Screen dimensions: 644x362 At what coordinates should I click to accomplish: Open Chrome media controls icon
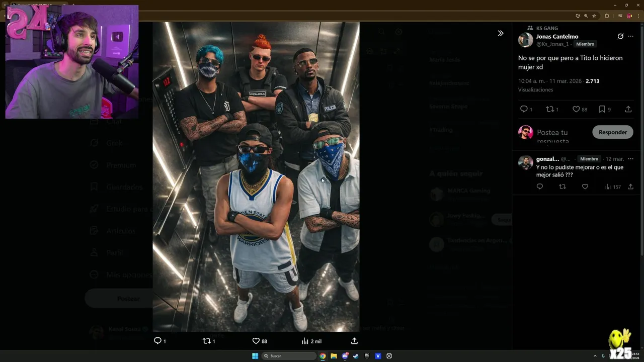coord(620,16)
